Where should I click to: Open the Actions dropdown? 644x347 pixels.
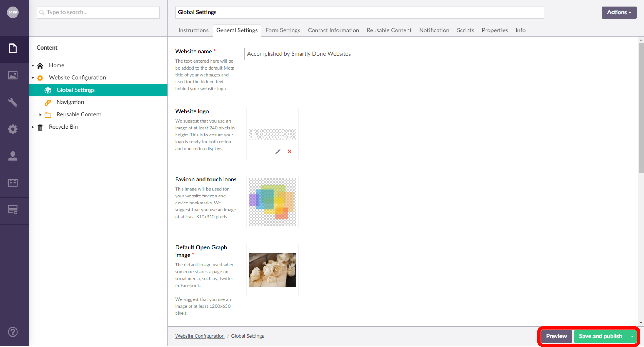619,12
